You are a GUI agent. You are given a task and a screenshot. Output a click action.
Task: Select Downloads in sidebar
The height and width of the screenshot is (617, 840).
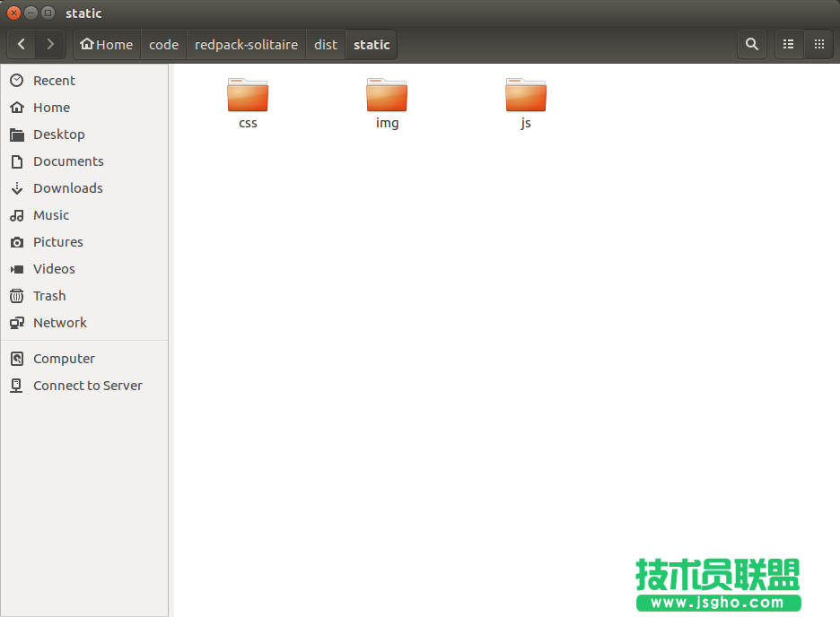[67, 188]
